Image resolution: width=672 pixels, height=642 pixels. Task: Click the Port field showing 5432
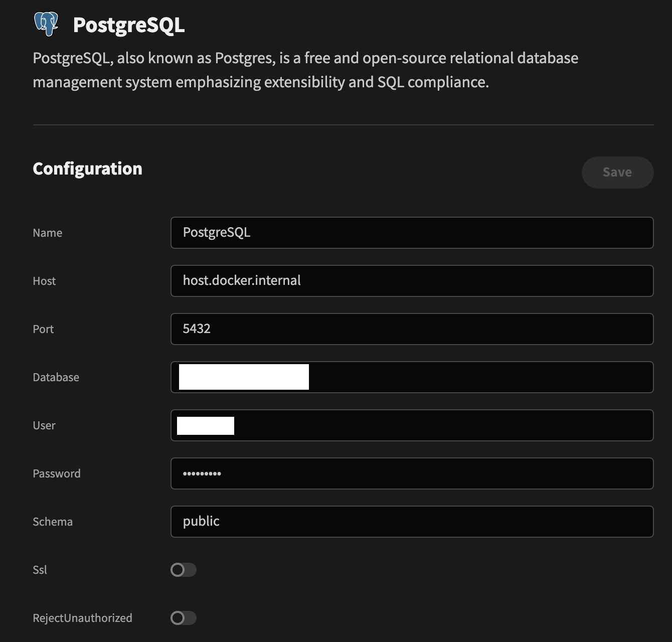(x=412, y=329)
